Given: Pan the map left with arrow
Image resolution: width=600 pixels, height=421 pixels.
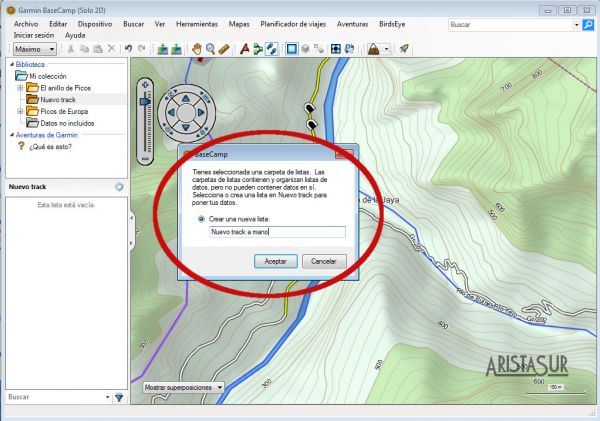Looking at the screenshot, I should pyautogui.click(x=172, y=113).
